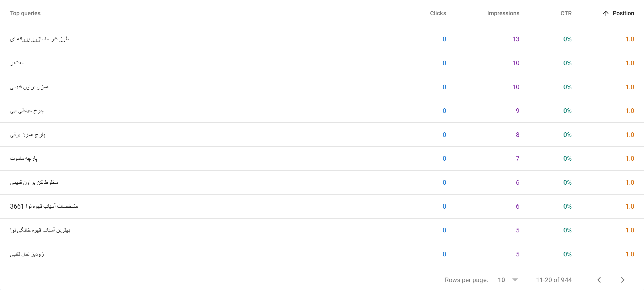Go to the previous page of results

[x=599, y=280]
